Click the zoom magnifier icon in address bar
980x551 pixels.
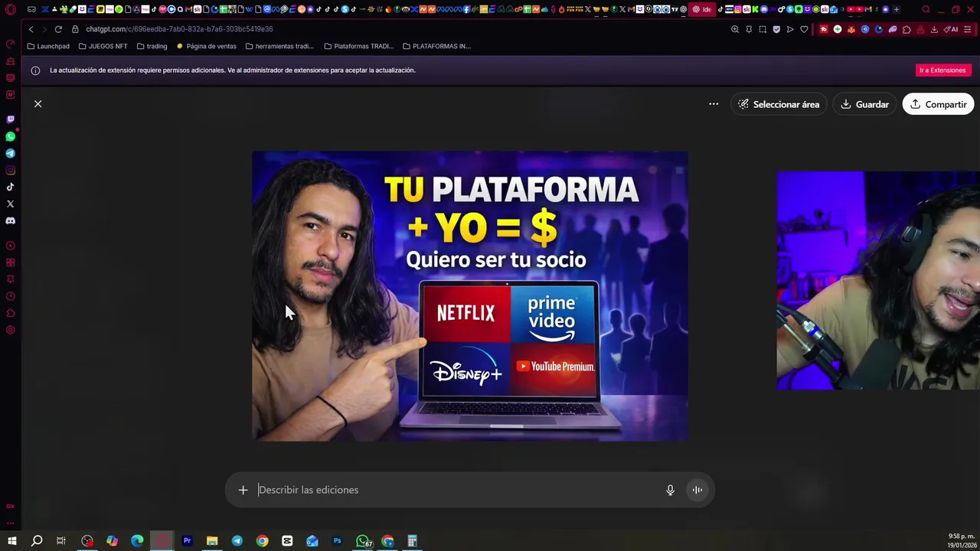[735, 29]
